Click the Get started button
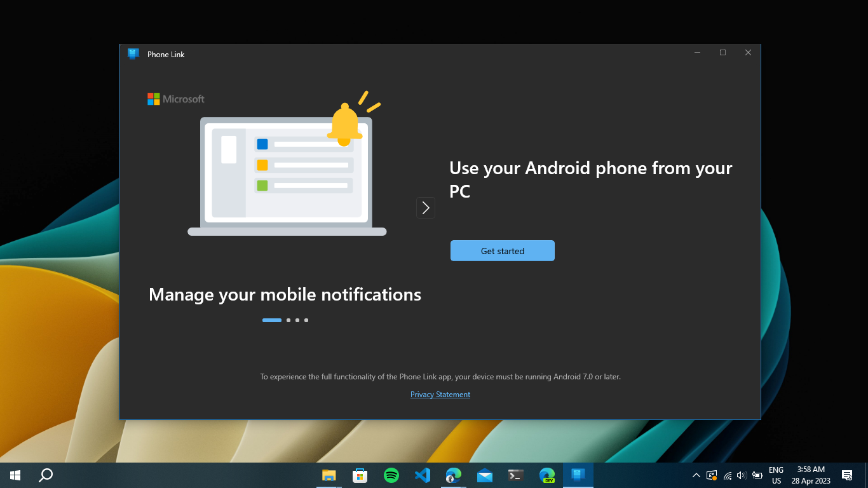Screen dimensions: 868x488 [x=503, y=250]
